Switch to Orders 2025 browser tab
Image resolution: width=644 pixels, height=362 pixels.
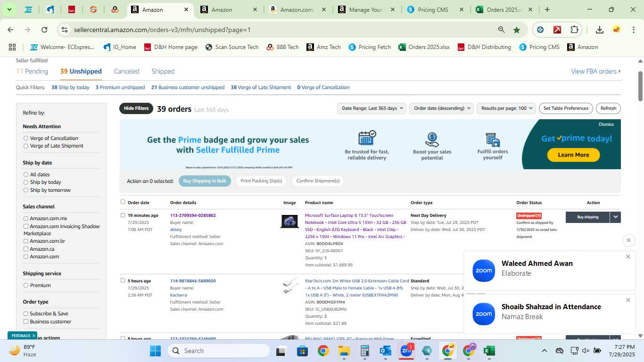pyautogui.click(x=504, y=9)
